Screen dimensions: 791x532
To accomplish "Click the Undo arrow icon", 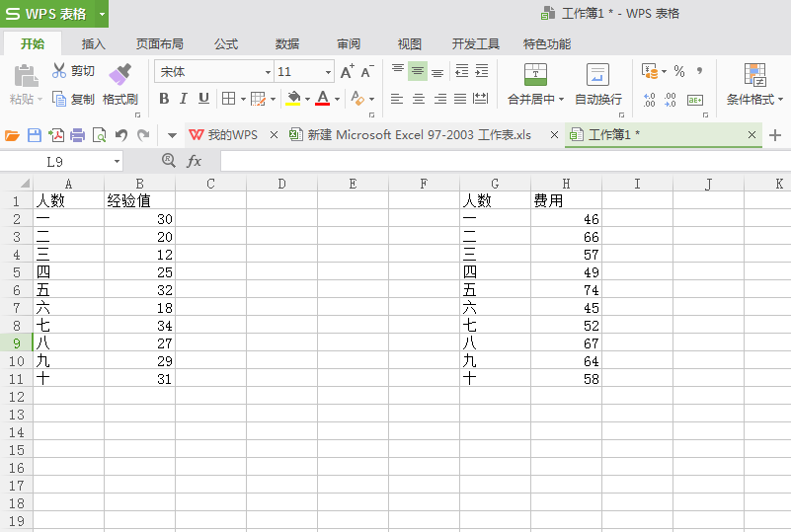I will (x=120, y=135).
